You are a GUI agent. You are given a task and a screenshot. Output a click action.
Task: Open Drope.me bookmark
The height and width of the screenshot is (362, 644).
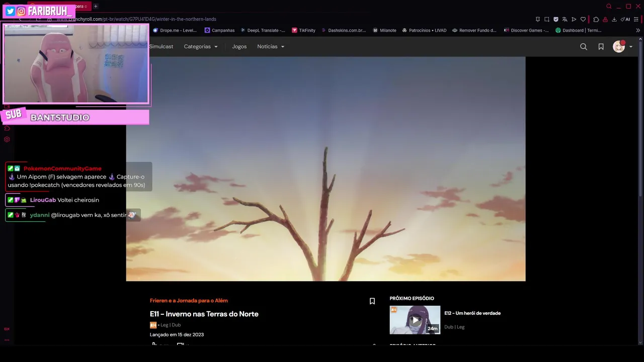pos(175,30)
